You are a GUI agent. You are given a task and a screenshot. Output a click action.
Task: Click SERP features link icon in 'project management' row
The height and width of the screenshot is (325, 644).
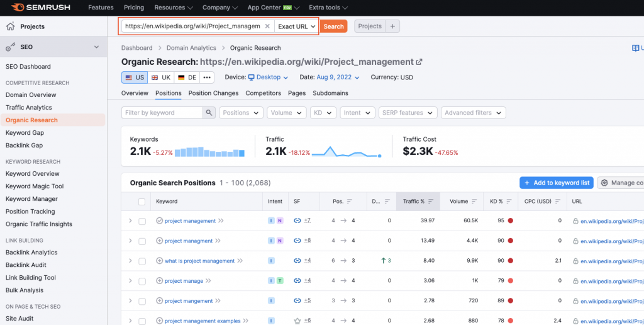tap(297, 221)
